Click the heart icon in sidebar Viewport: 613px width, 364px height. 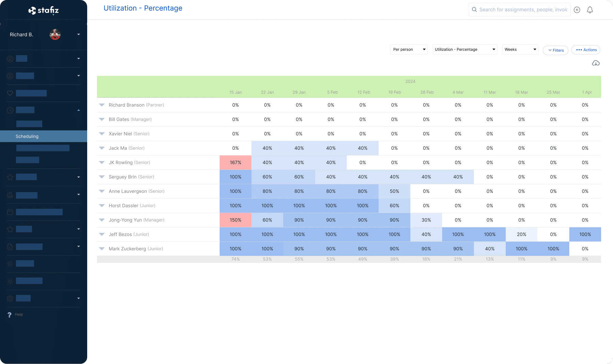pyautogui.click(x=10, y=93)
